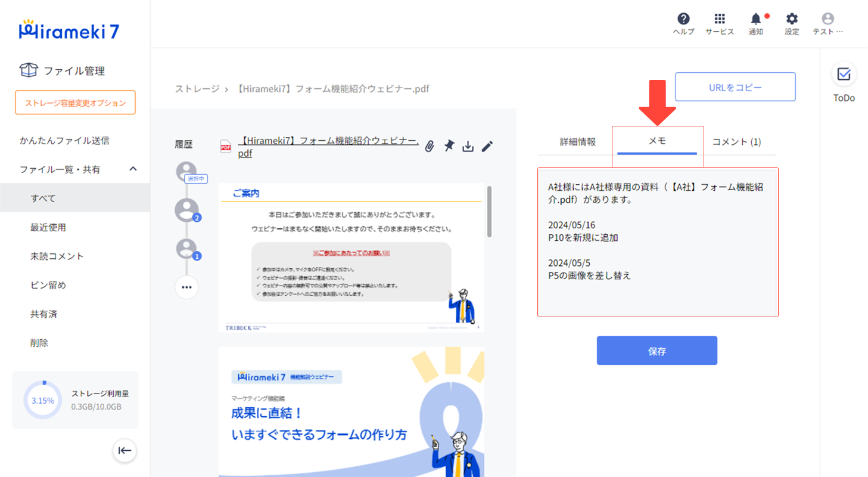Expand the ellipsis button in the 履歴 history column
The width and height of the screenshot is (868, 477).
coord(186,287)
